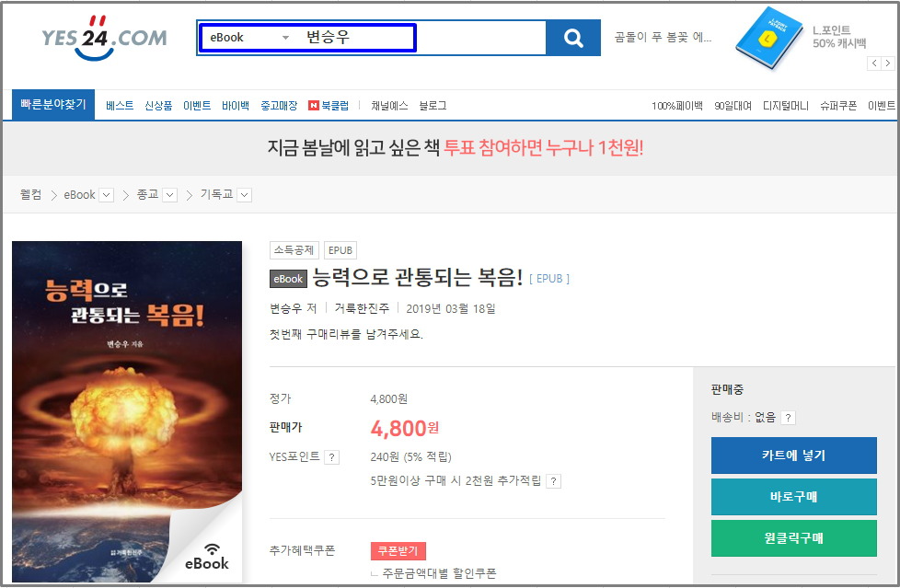Open the 바이백 menu item
This screenshot has width=900, height=588.
pos(236,106)
